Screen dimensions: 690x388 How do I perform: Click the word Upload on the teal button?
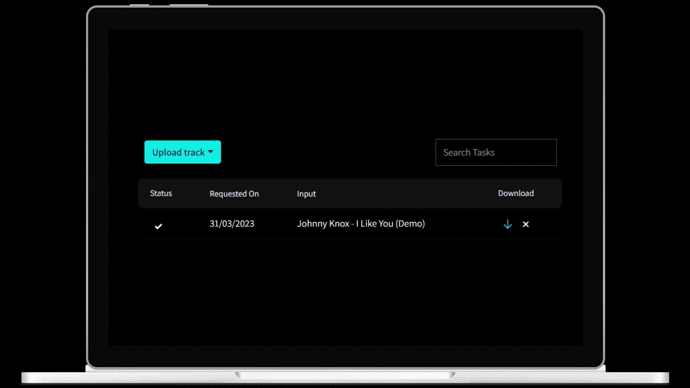point(166,152)
